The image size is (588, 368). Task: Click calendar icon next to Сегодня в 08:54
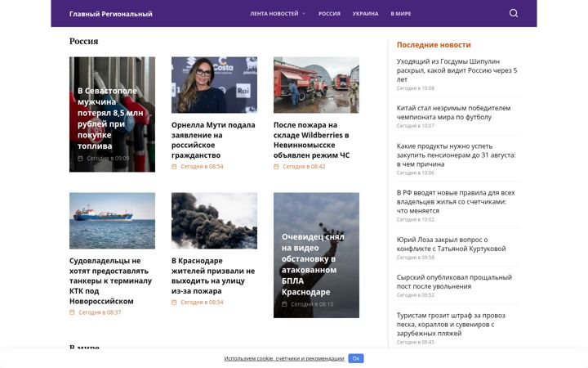pos(174,166)
